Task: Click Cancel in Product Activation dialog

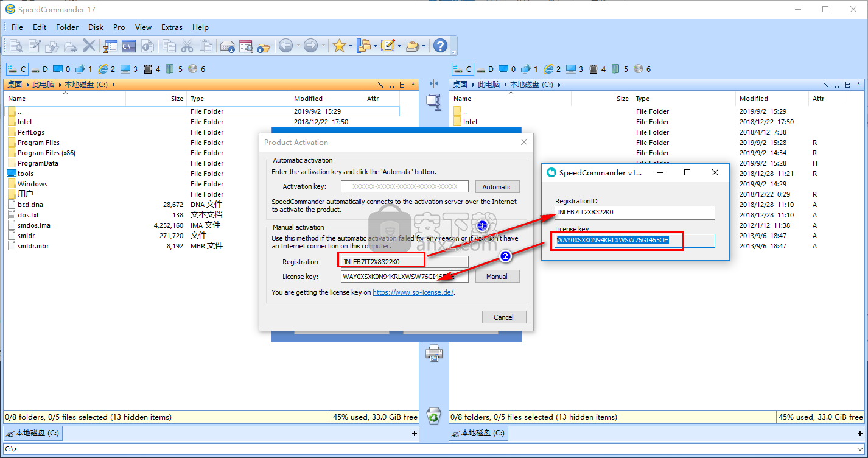Action: click(503, 317)
